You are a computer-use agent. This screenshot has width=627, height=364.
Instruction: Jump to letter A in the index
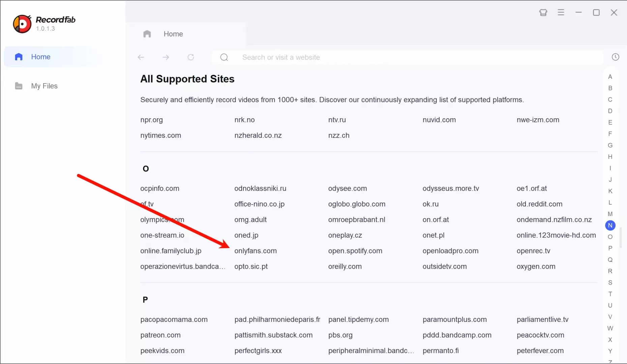[x=610, y=77]
